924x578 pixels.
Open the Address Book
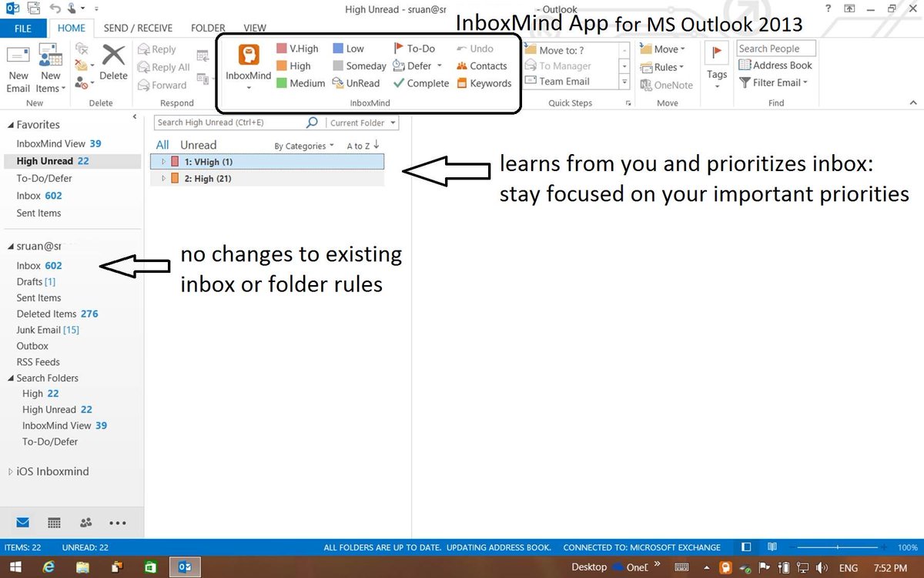click(x=775, y=66)
